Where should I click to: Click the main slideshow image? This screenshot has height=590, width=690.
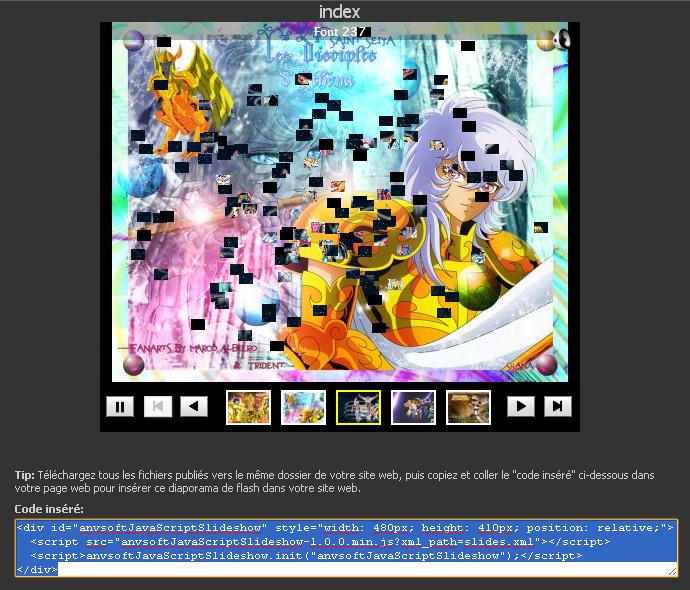[340, 210]
